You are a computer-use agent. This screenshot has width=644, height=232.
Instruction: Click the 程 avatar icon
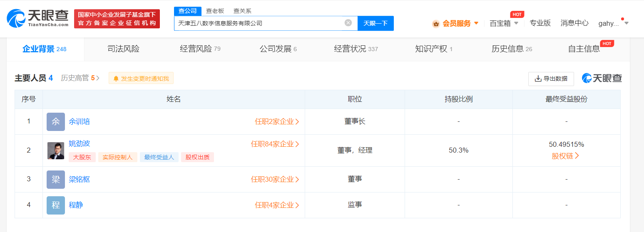(56, 205)
